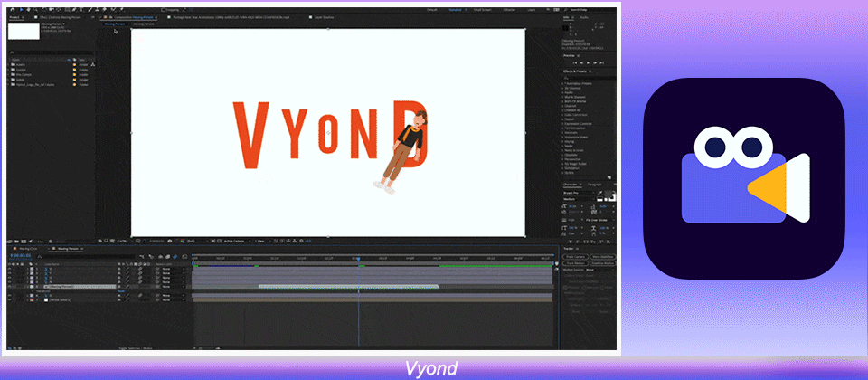
Task: Hide the Moving Person layer eye toggle
Action: pyautogui.click(x=9, y=287)
